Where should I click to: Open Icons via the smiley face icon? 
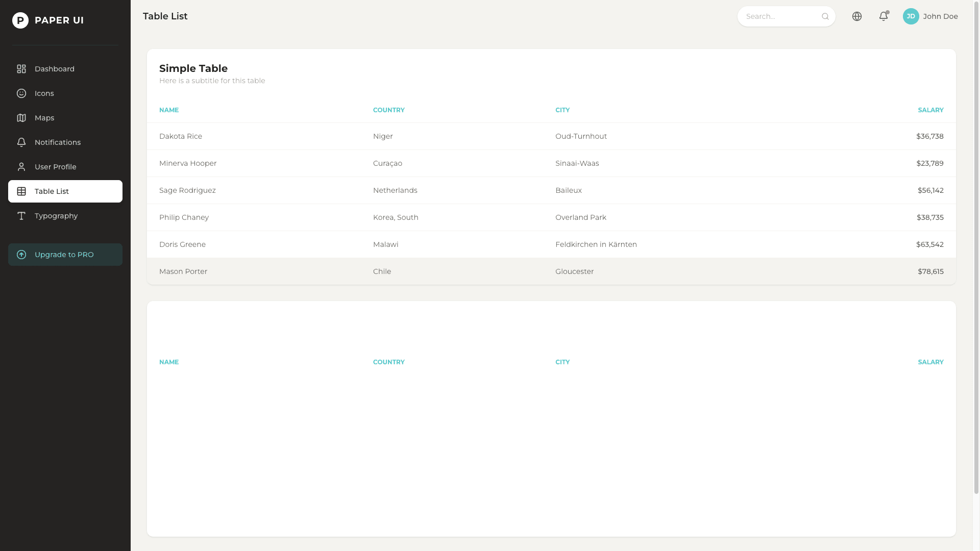click(x=21, y=93)
